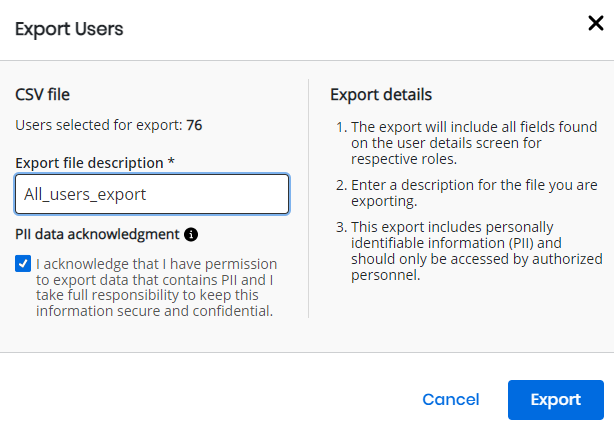
Task: Click the required asterisk beside Export file description
Action: coord(172,161)
